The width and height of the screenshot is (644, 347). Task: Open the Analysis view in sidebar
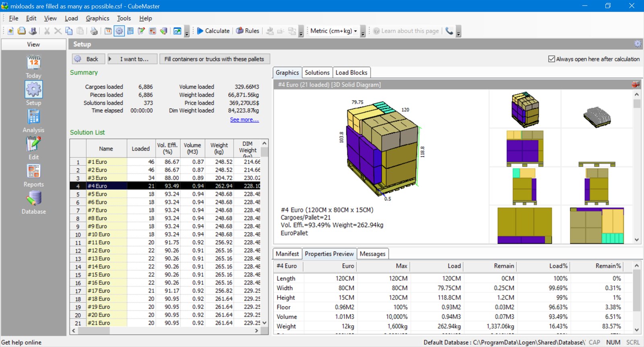(33, 121)
